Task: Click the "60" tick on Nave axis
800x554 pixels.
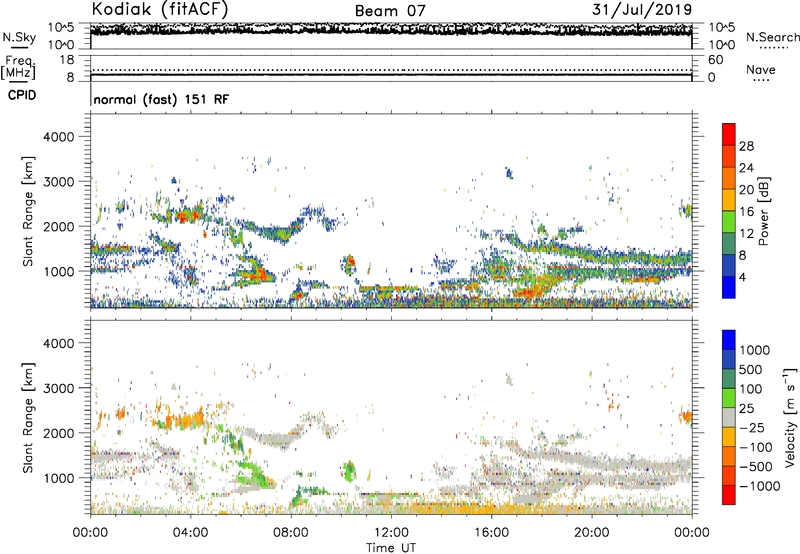Action: [716, 60]
